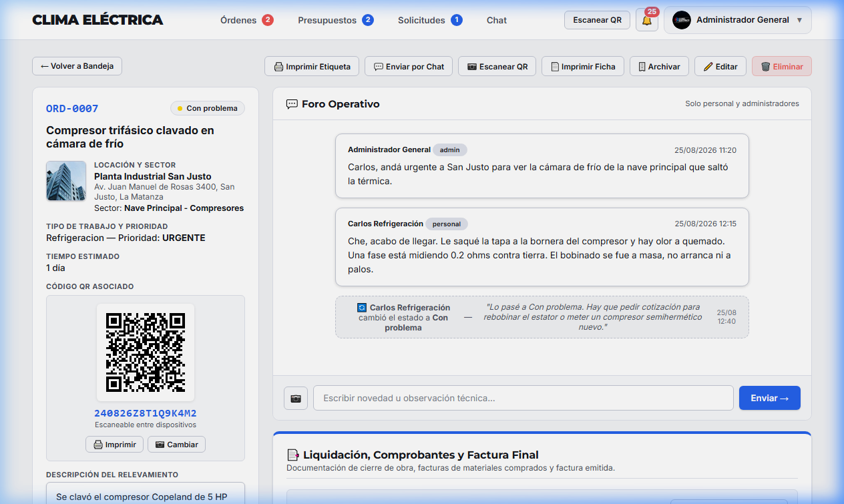The width and height of the screenshot is (844, 504).
Task: Click the Administrador General avatar image
Action: (682, 20)
